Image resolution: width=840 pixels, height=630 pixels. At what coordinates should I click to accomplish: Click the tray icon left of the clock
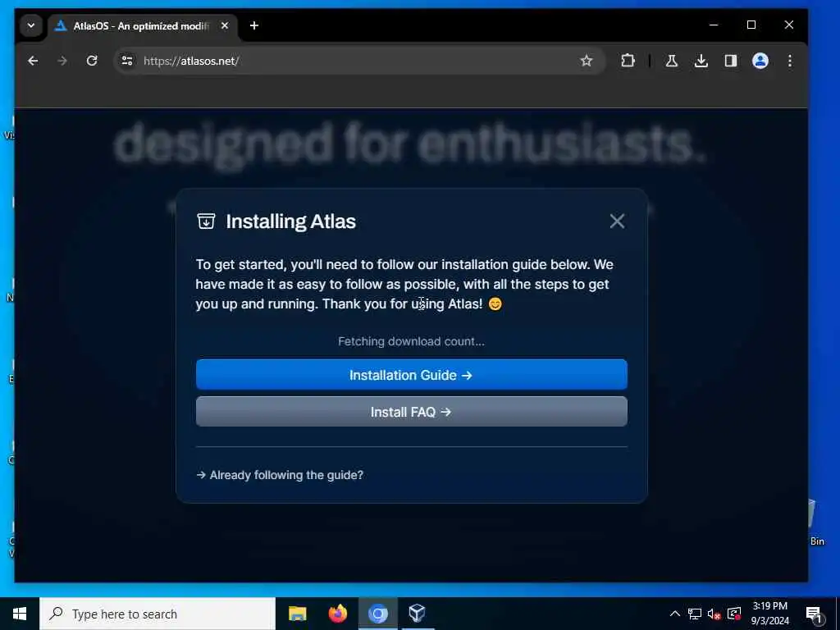tap(734, 614)
